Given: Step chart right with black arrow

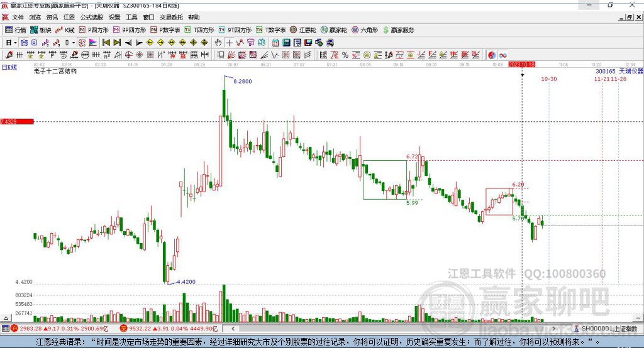Looking at the screenshot, I should pyautogui.click(x=139, y=43).
